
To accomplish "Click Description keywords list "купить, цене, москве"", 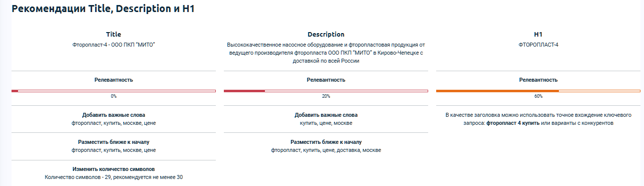I will tap(326, 123).
